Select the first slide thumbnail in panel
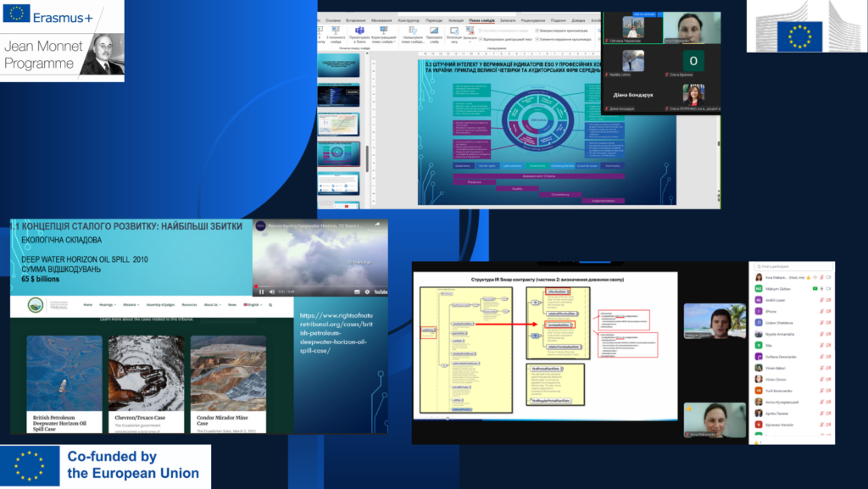Viewport: 868px width, 489px height. click(x=338, y=66)
